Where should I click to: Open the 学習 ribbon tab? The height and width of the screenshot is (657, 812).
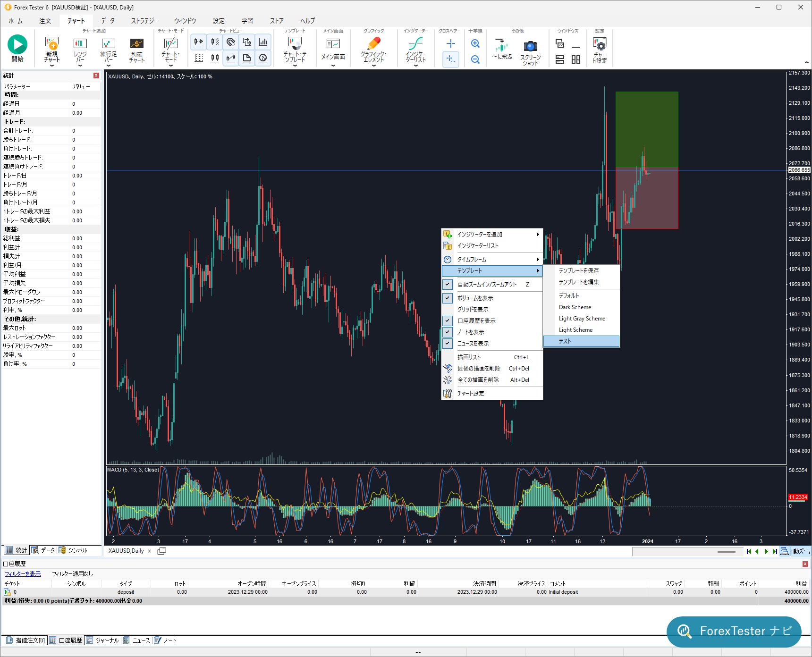coord(247,21)
